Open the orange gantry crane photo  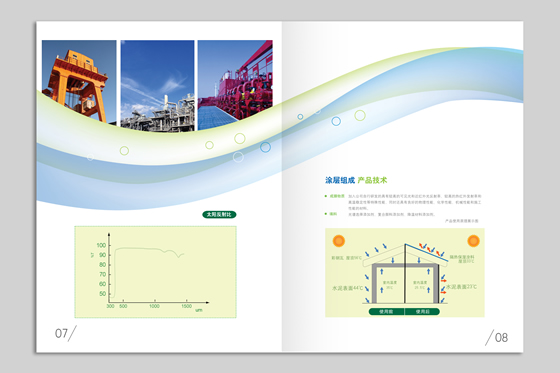point(79,82)
